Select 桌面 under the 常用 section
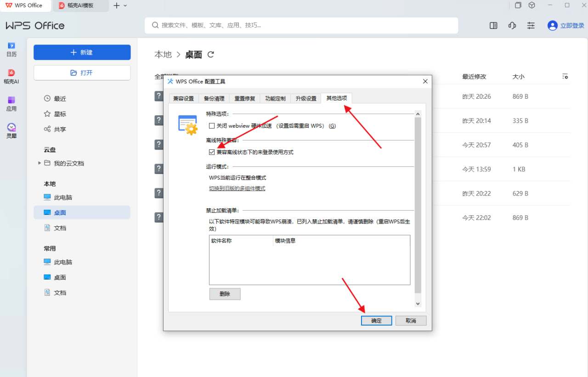Viewport: 588px width, 377px height. pos(82,277)
